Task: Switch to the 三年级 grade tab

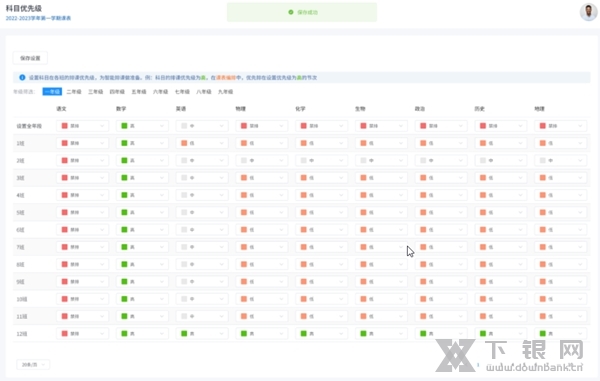Action: (95, 92)
